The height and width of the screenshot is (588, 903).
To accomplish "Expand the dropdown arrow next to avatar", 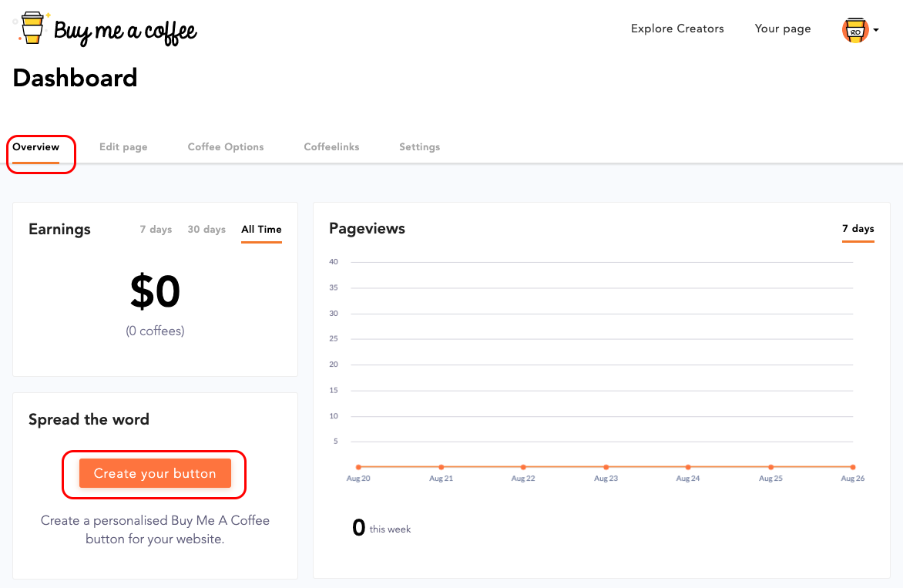I will tap(876, 30).
